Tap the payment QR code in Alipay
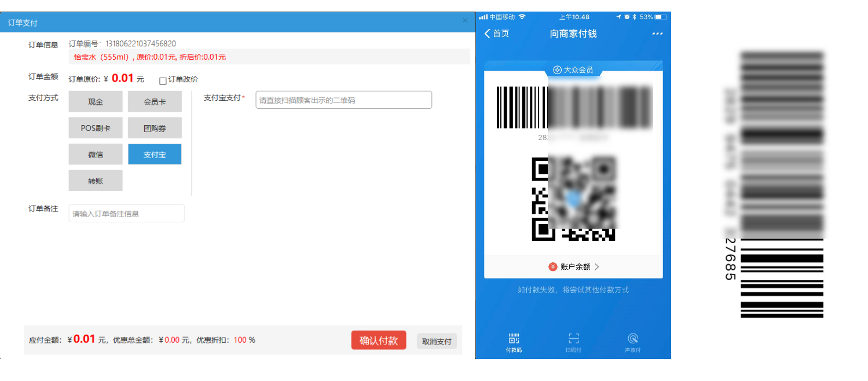 [574, 199]
